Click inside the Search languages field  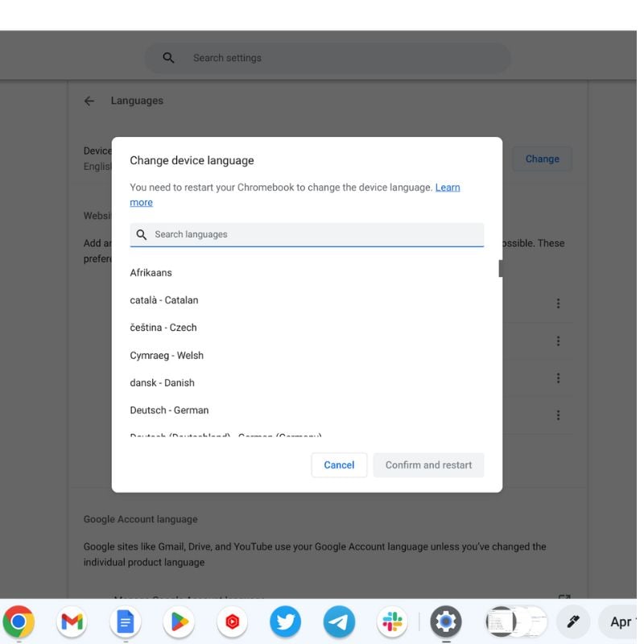306,234
